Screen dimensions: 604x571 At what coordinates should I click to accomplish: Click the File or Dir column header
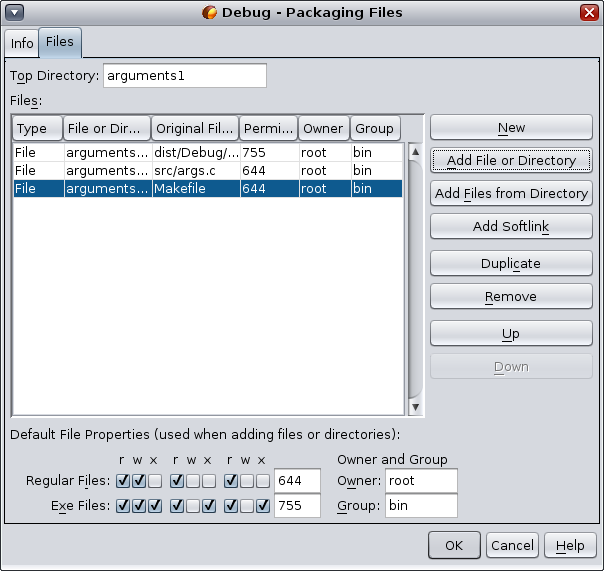(x=107, y=128)
